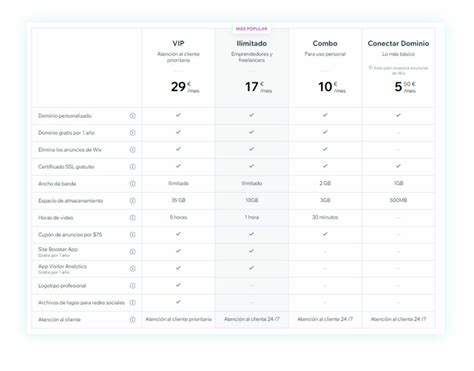
Task: Click Ilimitado bandwidth value in VIP column
Action: [x=178, y=183]
